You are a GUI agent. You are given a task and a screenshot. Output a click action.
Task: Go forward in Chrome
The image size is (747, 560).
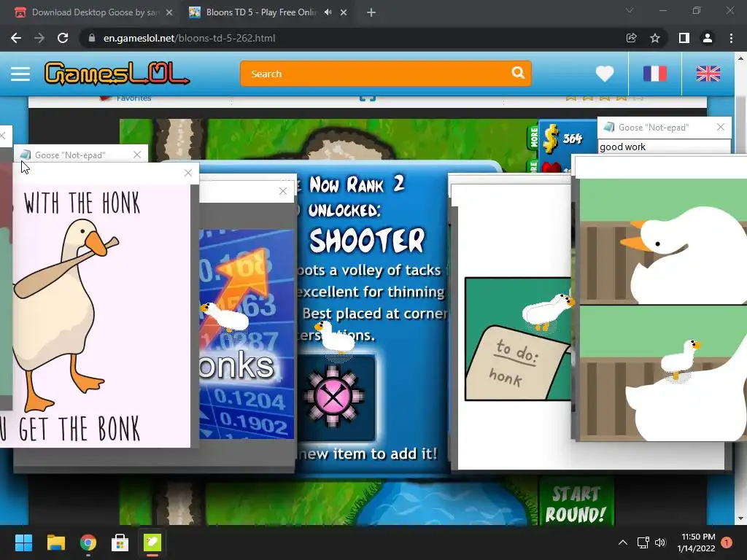coord(39,38)
